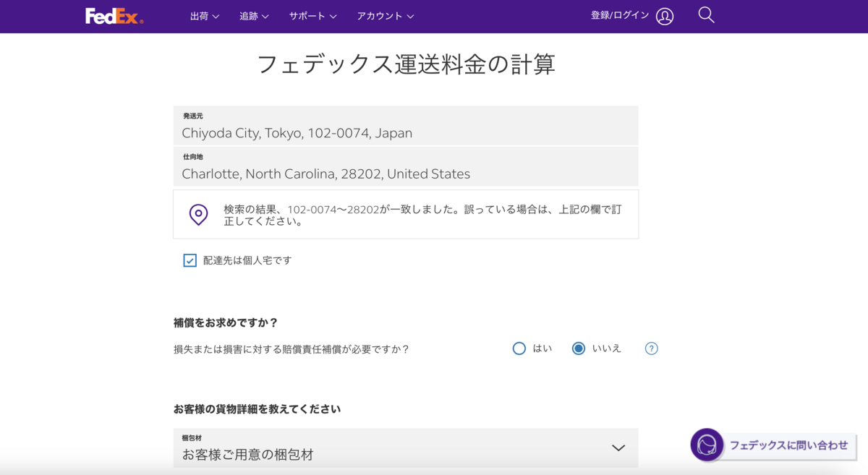Open the 追跡 menu
The height and width of the screenshot is (475, 868).
click(x=254, y=16)
